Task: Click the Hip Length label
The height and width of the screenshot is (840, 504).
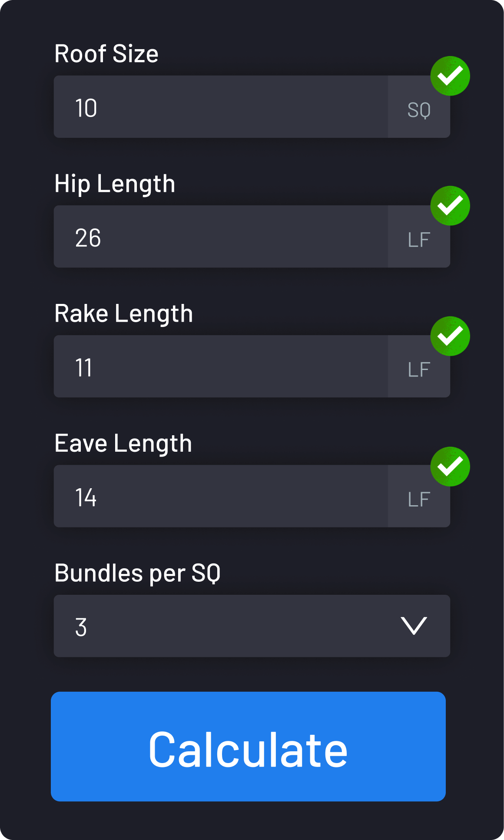Action: [115, 183]
